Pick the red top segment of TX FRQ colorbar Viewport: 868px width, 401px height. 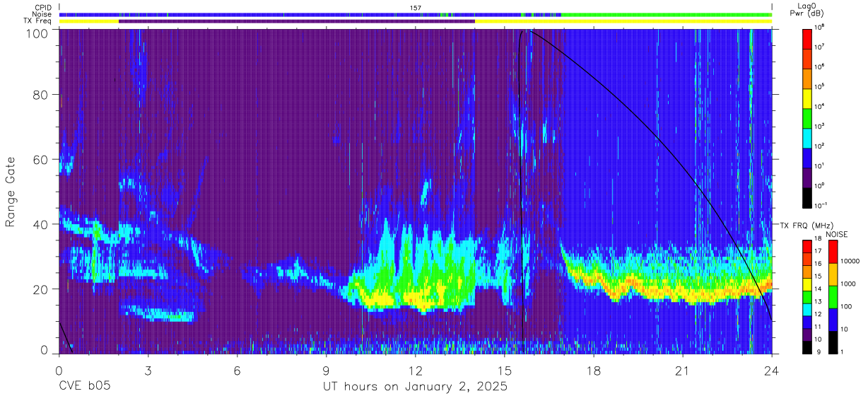pyautogui.click(x=807, y=247)
